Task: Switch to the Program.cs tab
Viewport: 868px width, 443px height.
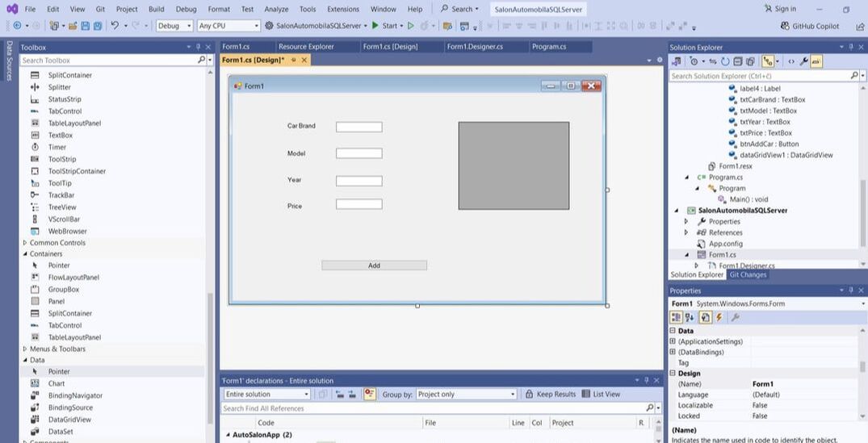Action: (549, 47)
